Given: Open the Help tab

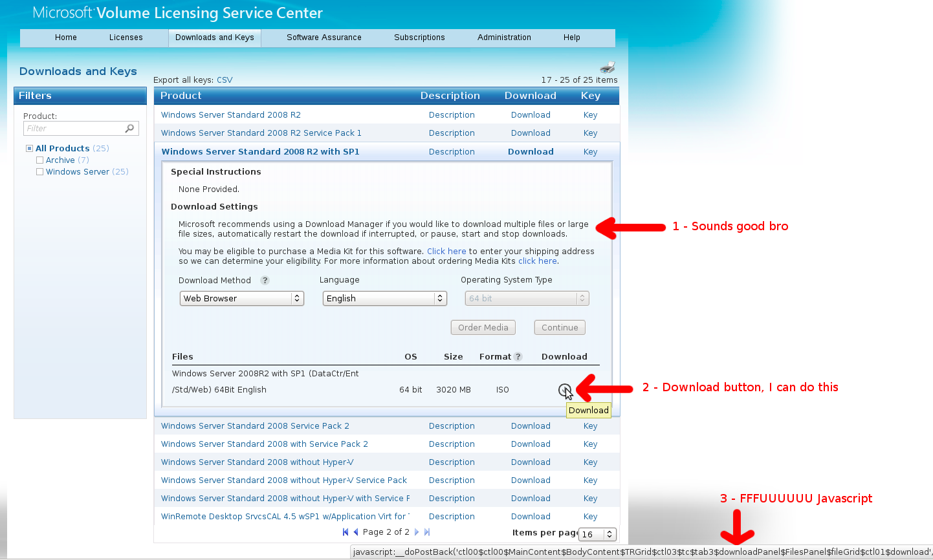Looking at the screenshot, I should (x=572, y=38).
